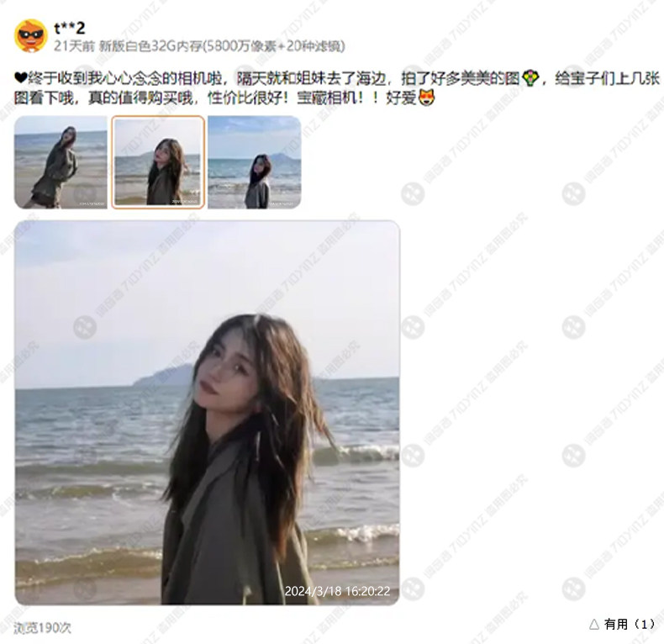Viewport: 664px width, 644px height.
Task: Click the black heart emoji starting the review
Action: click(21, 78)
